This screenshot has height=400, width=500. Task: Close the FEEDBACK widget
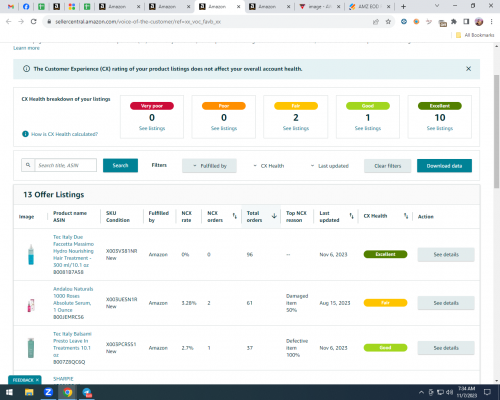click(37, 380)
